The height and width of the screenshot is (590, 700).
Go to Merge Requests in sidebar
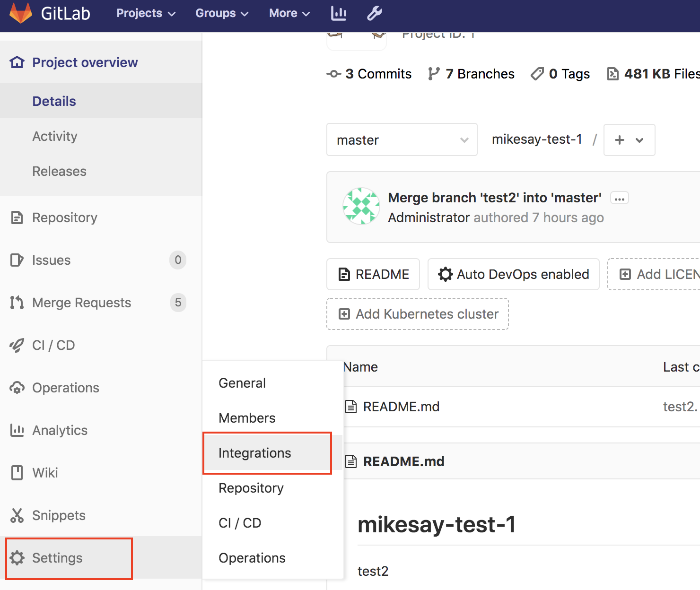point(81,303)
